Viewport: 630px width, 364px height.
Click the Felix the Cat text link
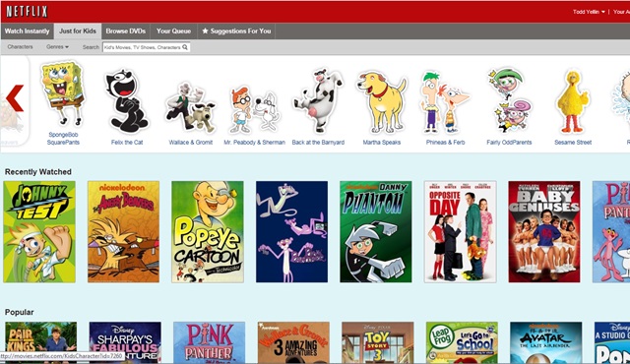[x=127, y=142]
